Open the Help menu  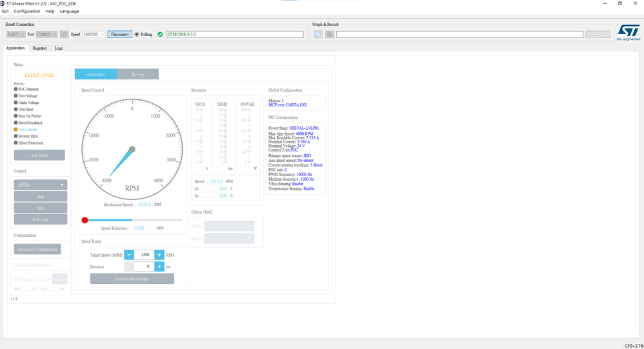tap(50, 11)
